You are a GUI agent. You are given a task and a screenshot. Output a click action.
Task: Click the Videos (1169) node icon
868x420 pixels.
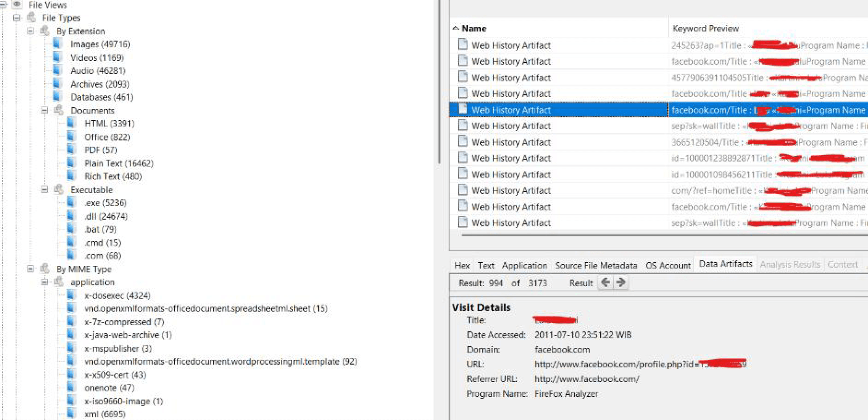point(57,57)
